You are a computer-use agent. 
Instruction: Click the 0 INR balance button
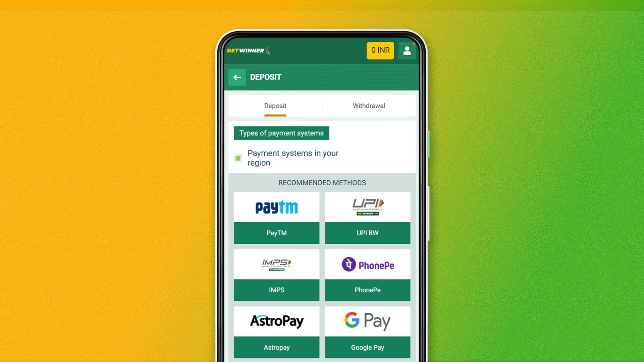click(x=379, y=50)
